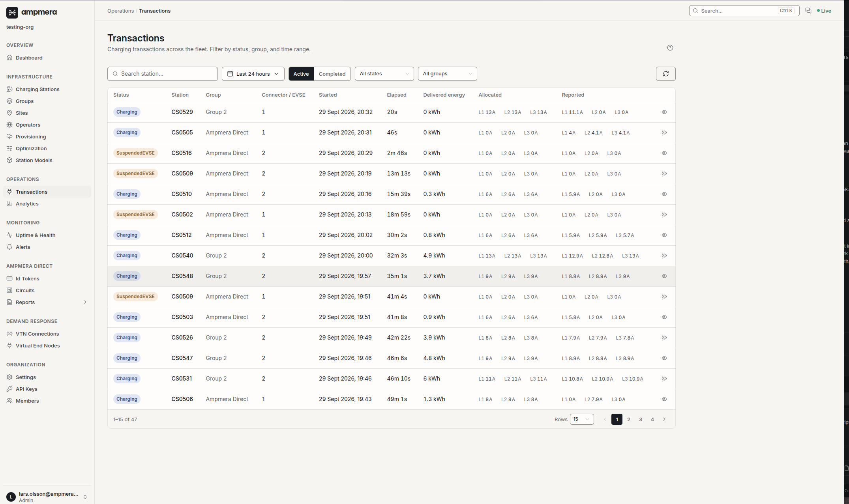Open the All states filter dropdown

click(x=384, y=74)
